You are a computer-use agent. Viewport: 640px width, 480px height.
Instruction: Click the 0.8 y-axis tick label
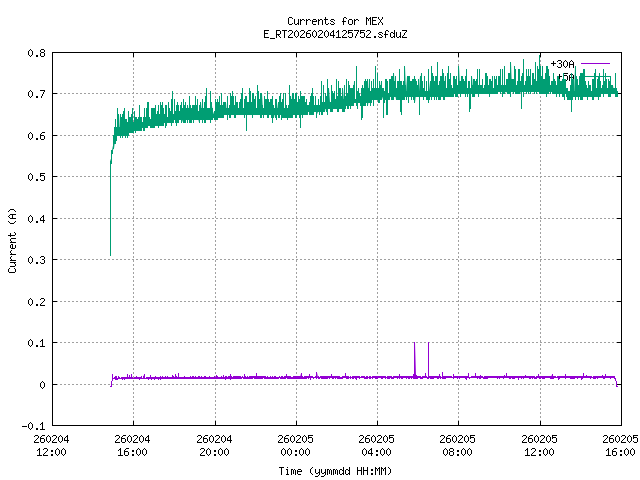tap(35, 53)
